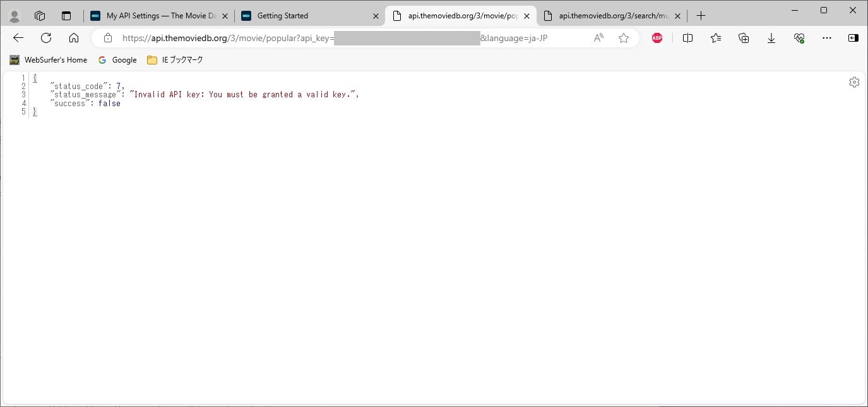Close the My API Settings tab

tap(225, 16)
